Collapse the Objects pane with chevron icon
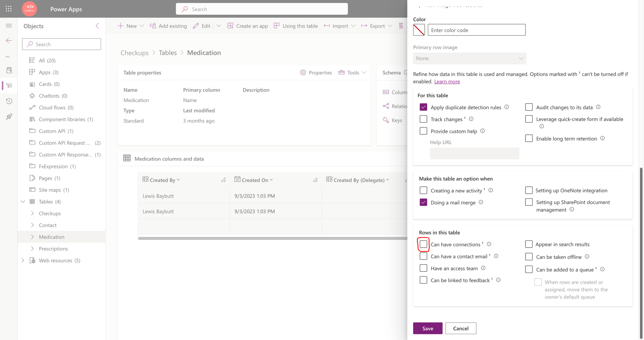The height and width of the screenshot is (340, 644). point(97,26)
